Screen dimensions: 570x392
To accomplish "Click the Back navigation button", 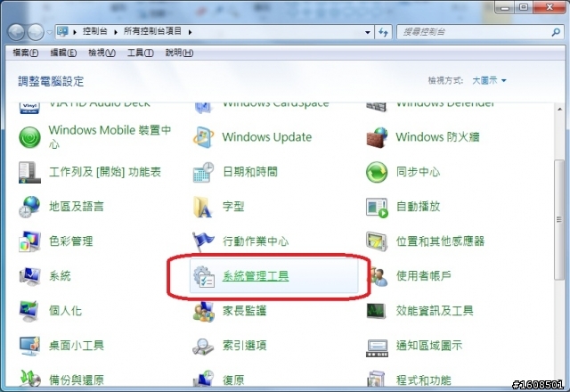I will click(x=16, y=32).
